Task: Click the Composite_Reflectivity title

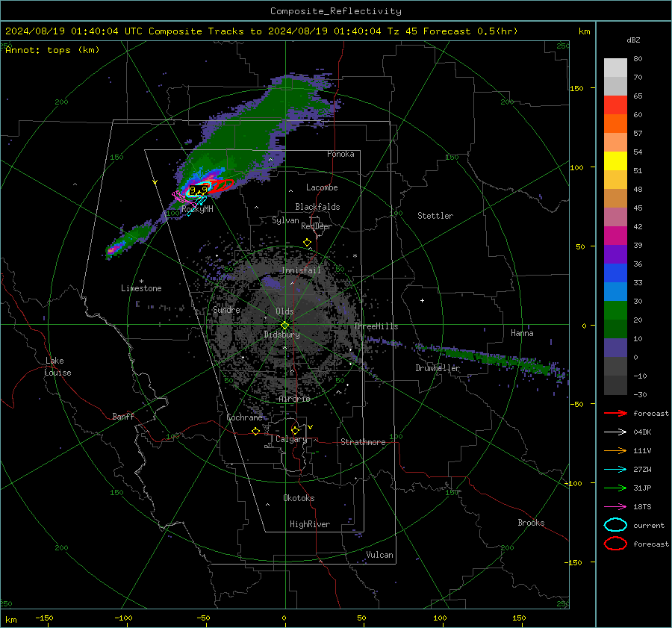Action: (x=335, y=11)
